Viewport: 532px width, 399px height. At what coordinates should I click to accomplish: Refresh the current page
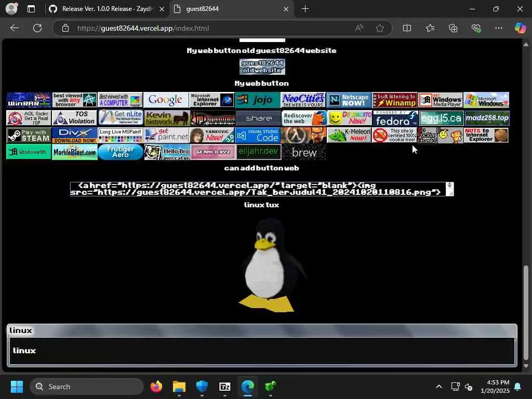coord(37,28)
